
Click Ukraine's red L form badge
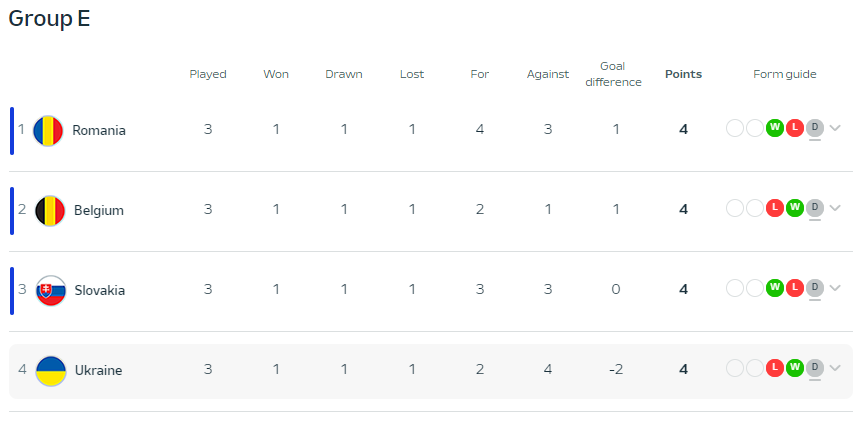point(774,367)
